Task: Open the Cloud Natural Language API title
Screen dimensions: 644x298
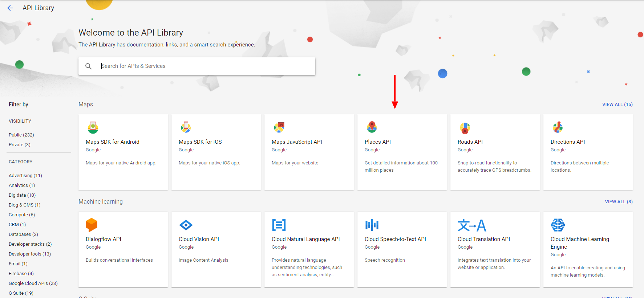Action: [x=306, y=239]
